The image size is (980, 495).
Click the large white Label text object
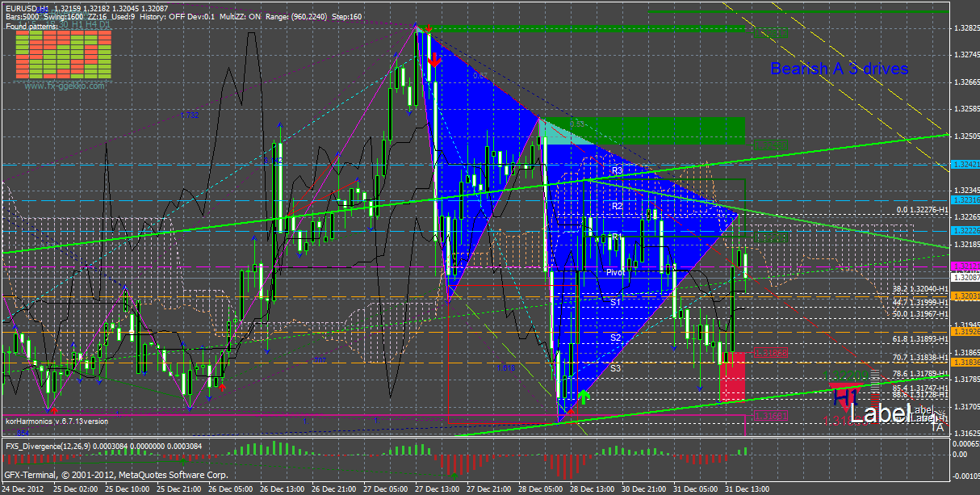878,414
